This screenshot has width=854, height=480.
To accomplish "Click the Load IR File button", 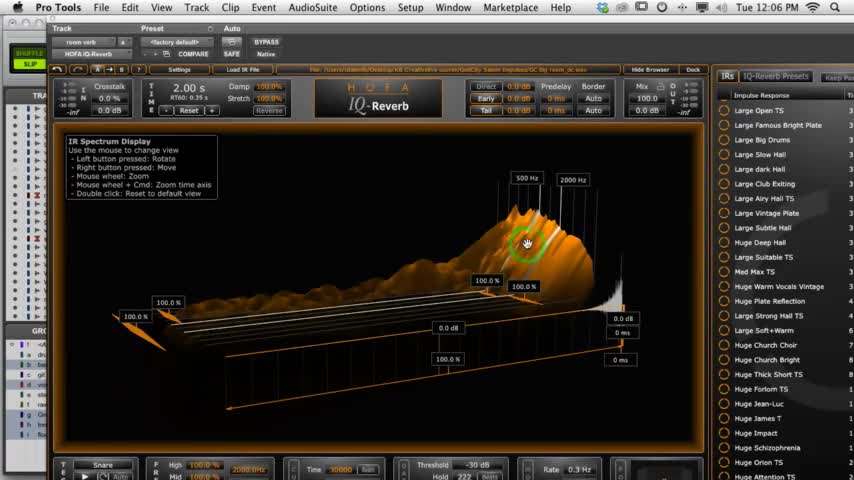I will (x=243, y=70).
